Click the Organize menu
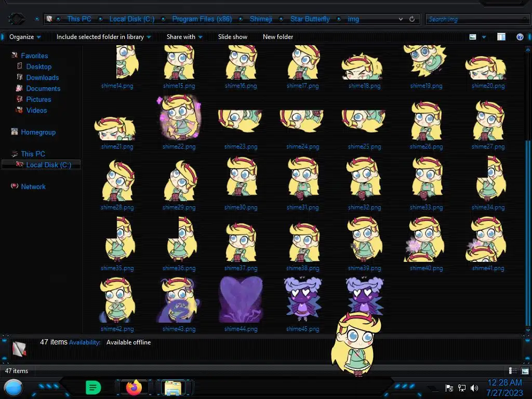This screenshot has width=532, height=399. (x=25, y=37)
